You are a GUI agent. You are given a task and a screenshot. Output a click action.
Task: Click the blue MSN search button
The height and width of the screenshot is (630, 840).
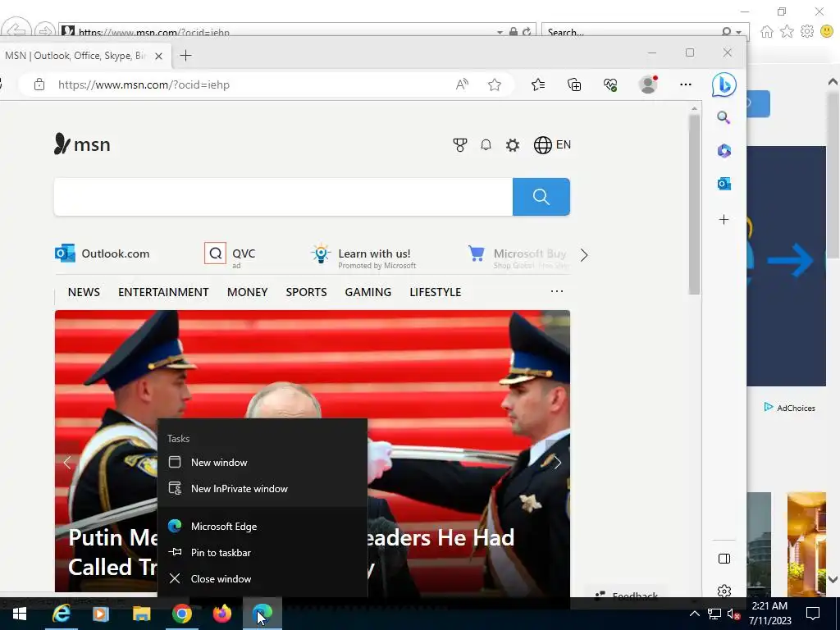point(541,197)
